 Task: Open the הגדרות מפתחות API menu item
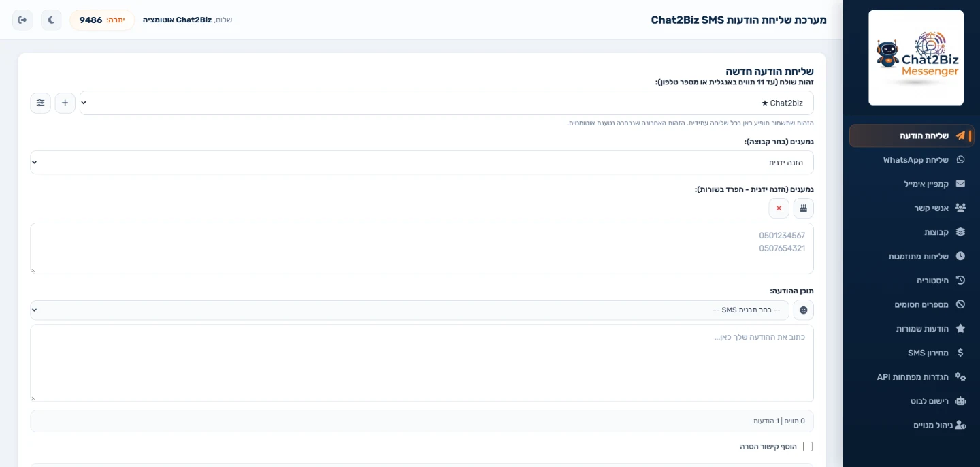coord(912,376)
